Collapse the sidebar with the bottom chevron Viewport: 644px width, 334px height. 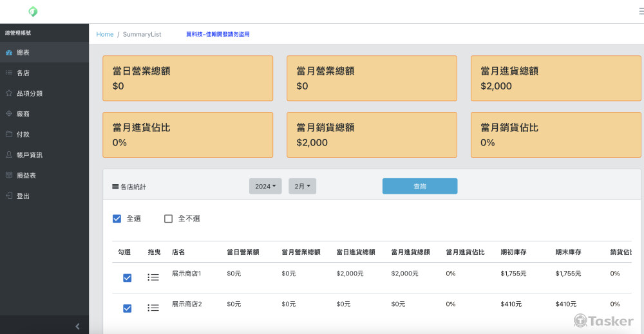pyautogui.click(x=77, y=326)
